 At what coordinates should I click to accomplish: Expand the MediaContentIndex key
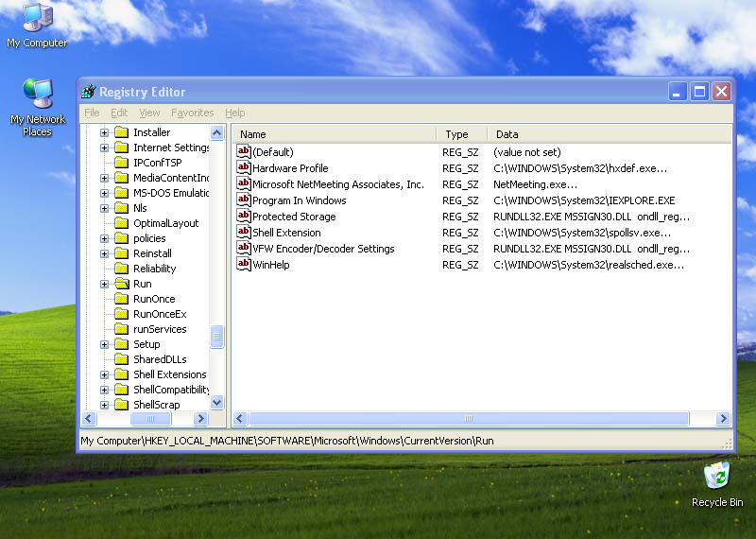[x=104, y=178]
